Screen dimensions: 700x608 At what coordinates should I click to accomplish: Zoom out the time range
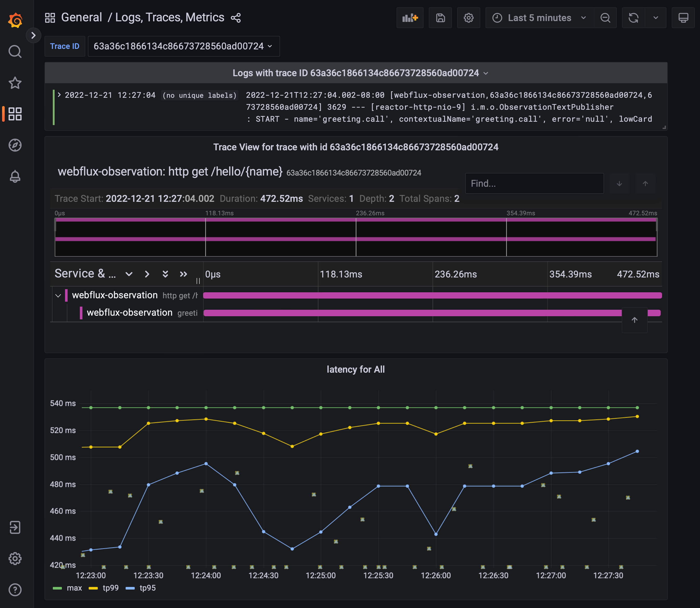pos(605,18)
